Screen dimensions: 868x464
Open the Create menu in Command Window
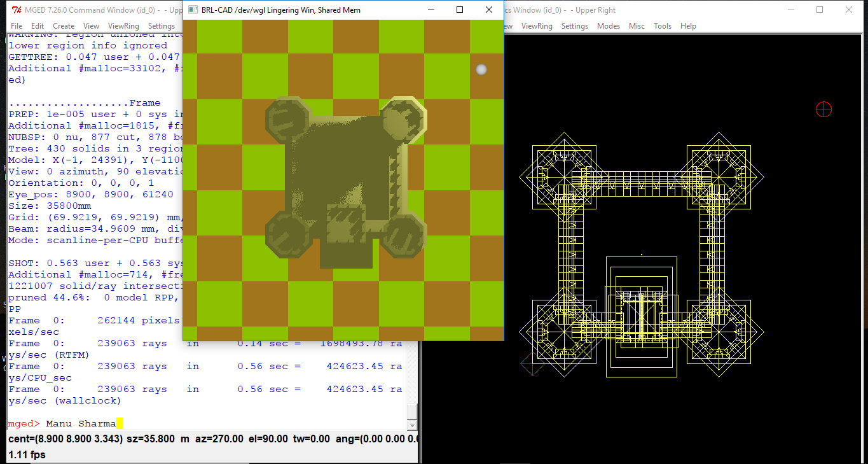64,26
